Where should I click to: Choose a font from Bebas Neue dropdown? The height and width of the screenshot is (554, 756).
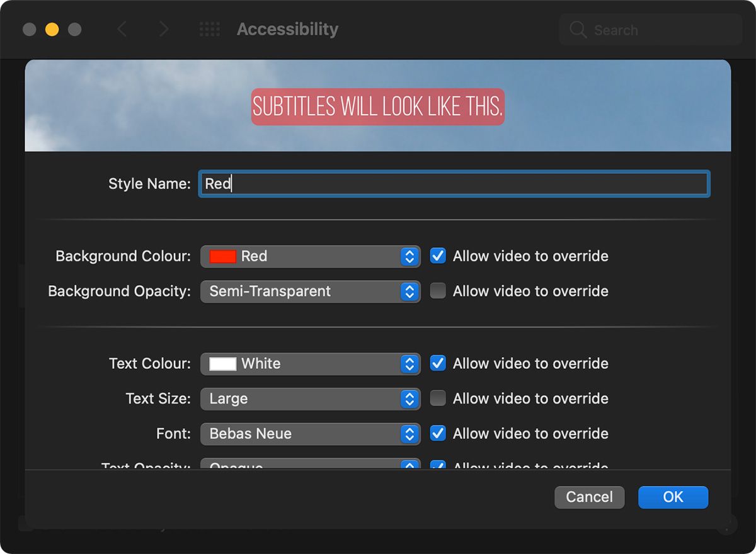[x=310, y=434]
